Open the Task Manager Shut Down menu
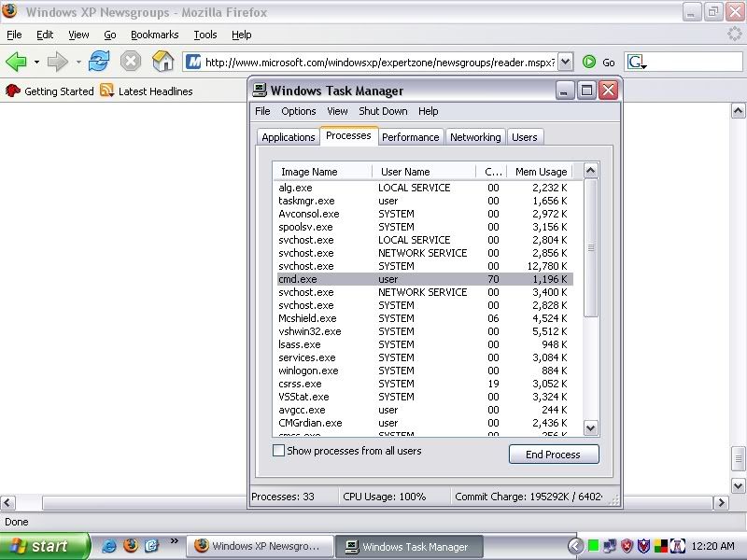Image resolution: width=747 pixels, height=560 pixels. [x=383, y=111]
